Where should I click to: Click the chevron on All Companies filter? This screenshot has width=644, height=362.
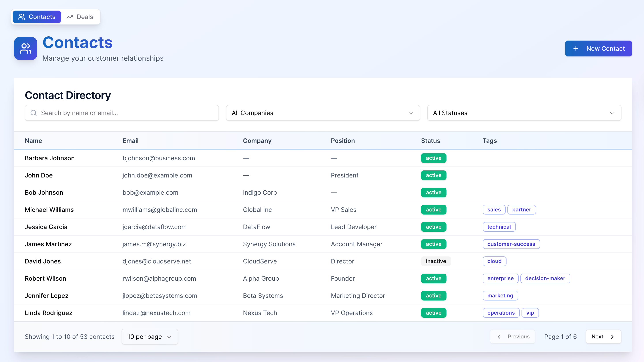(411, 113)
